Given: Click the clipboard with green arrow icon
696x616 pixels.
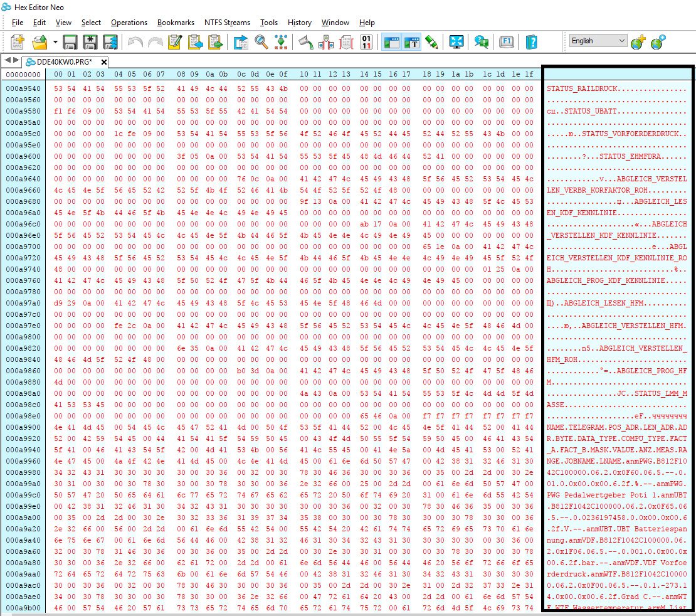Looking at the screenshot, I should tap(215, 42).
